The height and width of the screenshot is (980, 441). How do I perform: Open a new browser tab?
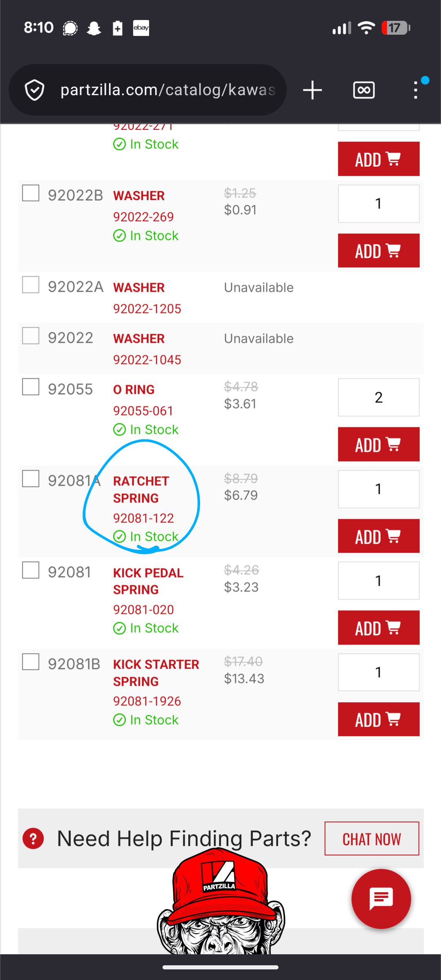[x=312, y=90]
